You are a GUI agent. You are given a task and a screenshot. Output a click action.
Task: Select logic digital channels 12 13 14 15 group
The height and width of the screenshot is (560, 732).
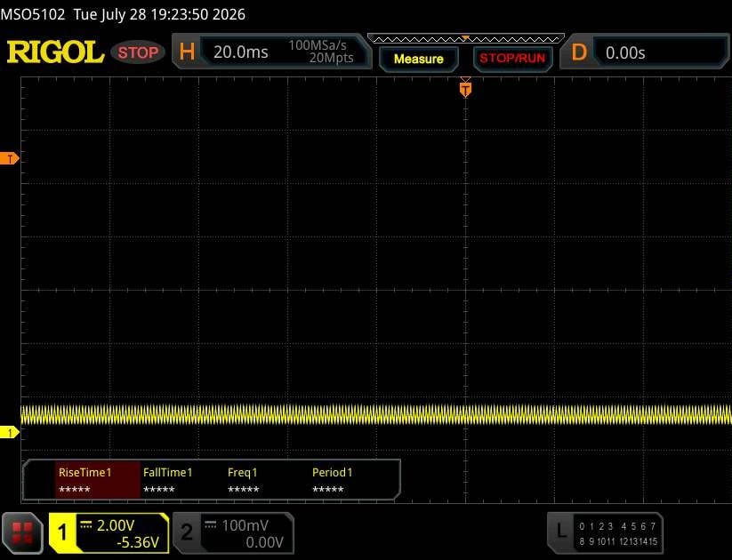pos(638,541)
